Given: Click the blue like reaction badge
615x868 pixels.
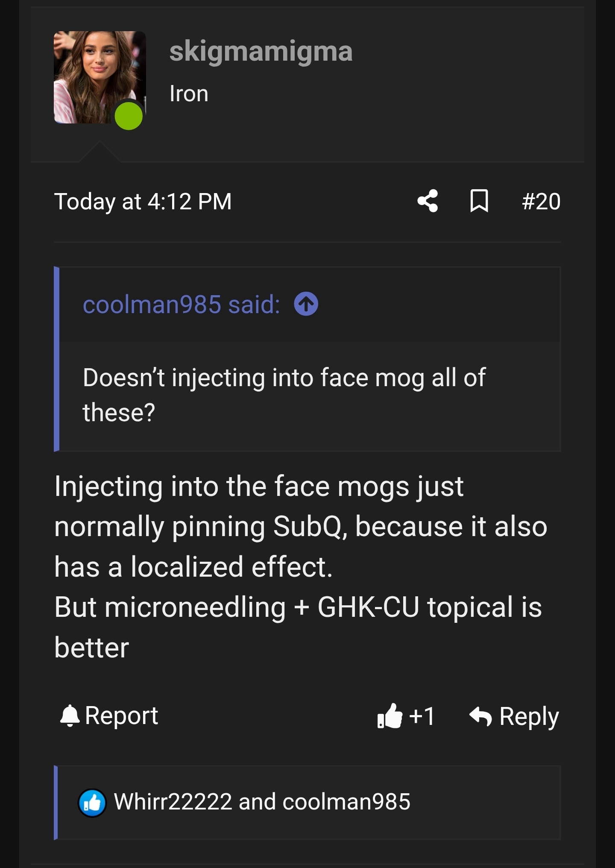Looking at the screenshot, I should point(92,803).
